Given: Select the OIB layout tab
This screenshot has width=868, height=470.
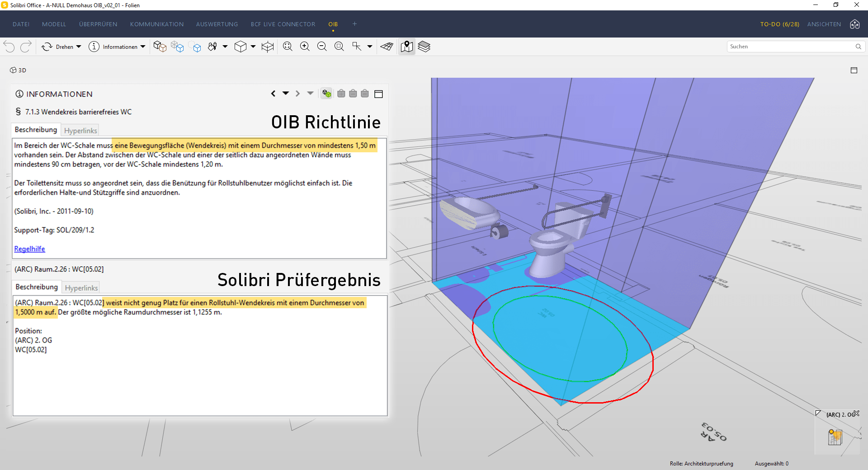Looking at the screenshot, I should click(x=333, y=24).
